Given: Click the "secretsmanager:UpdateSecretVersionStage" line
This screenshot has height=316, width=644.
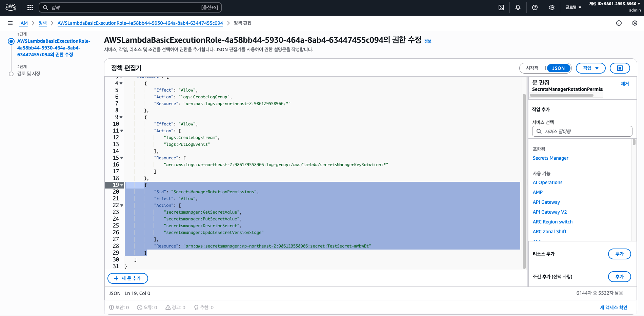Looking at the screenshot, I should point(214,233).
